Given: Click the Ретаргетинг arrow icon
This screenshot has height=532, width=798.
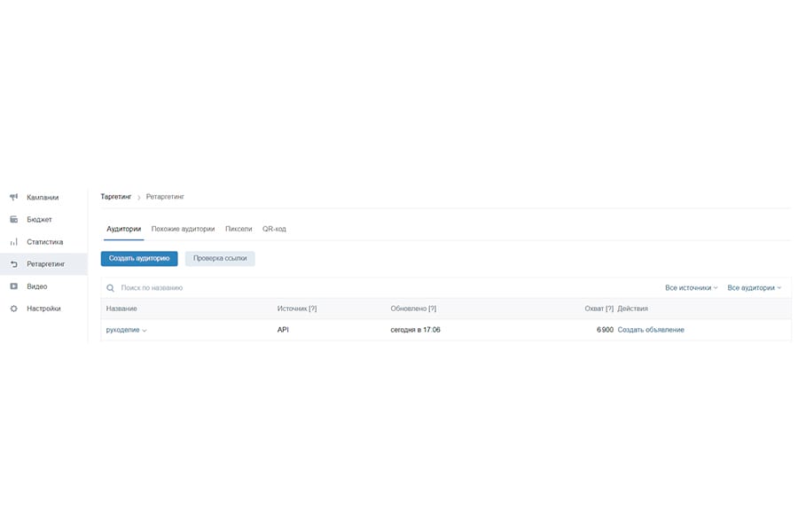Looking at the screenshot, I should point(13,264).
